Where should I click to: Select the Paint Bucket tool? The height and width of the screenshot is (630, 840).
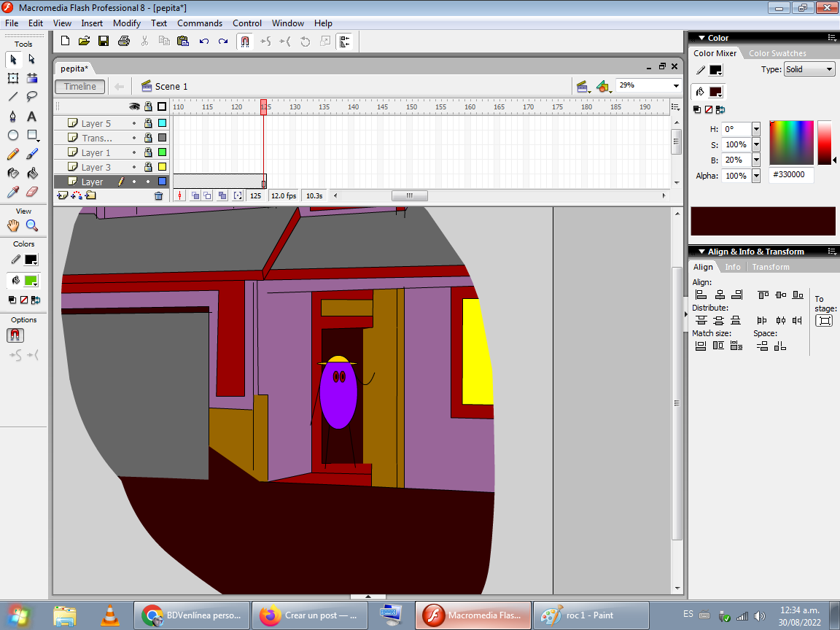[x=32, y=173]
